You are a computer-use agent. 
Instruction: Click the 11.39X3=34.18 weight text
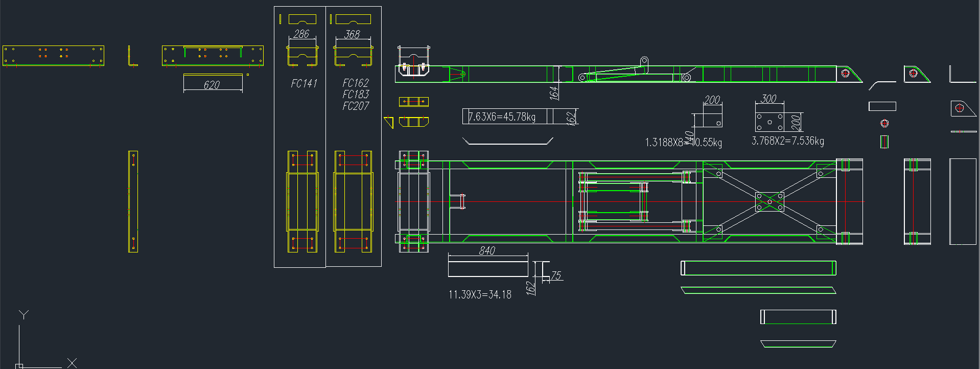(480, 295)
